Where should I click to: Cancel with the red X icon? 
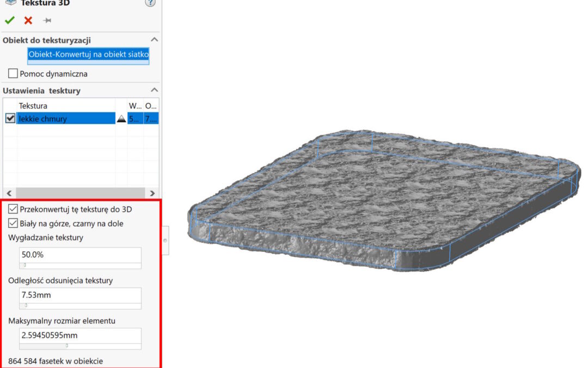pyautogui.click(x=28, y=20)
